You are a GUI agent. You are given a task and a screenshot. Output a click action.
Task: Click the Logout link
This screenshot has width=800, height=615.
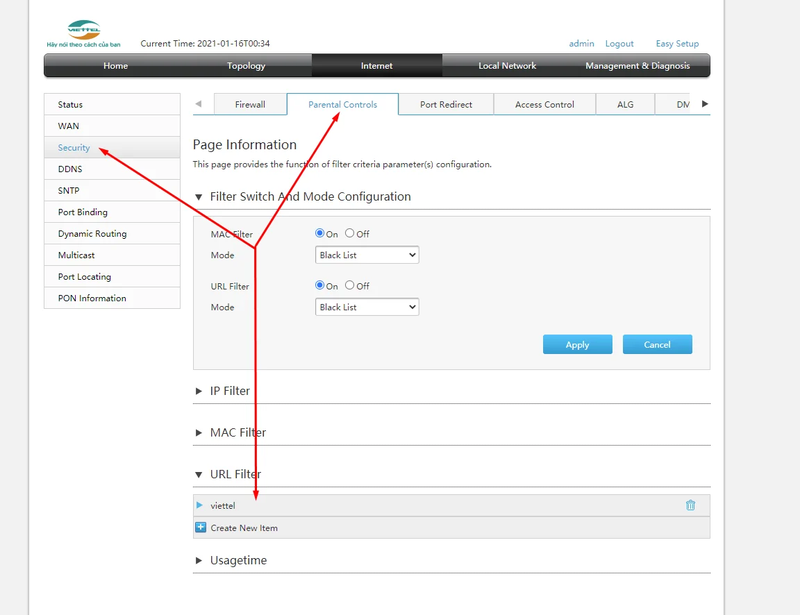(x=619, y=43)
